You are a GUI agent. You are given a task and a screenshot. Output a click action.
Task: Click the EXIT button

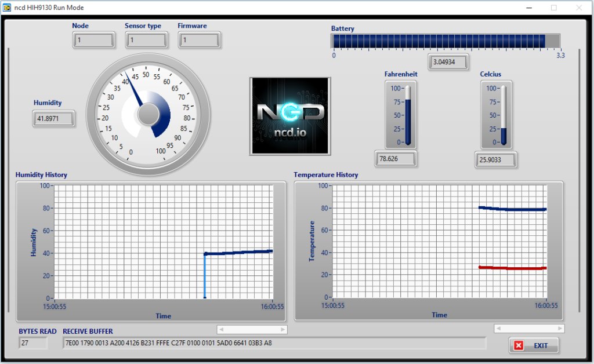[x=534, y=345]
